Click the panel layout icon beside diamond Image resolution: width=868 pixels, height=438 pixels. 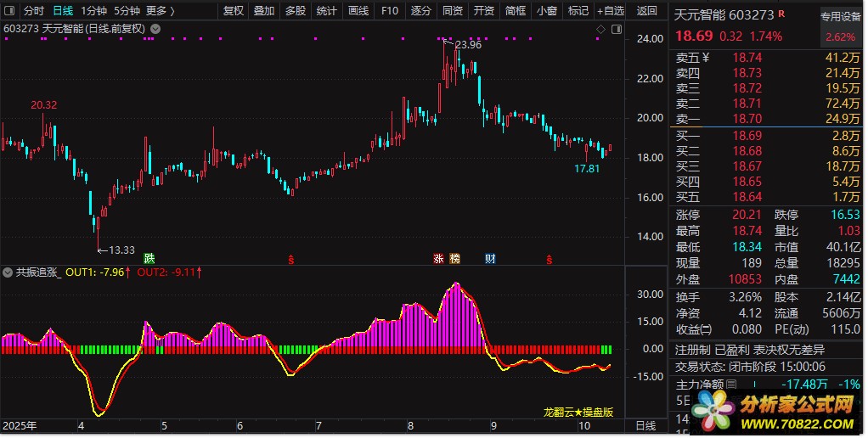615,29
